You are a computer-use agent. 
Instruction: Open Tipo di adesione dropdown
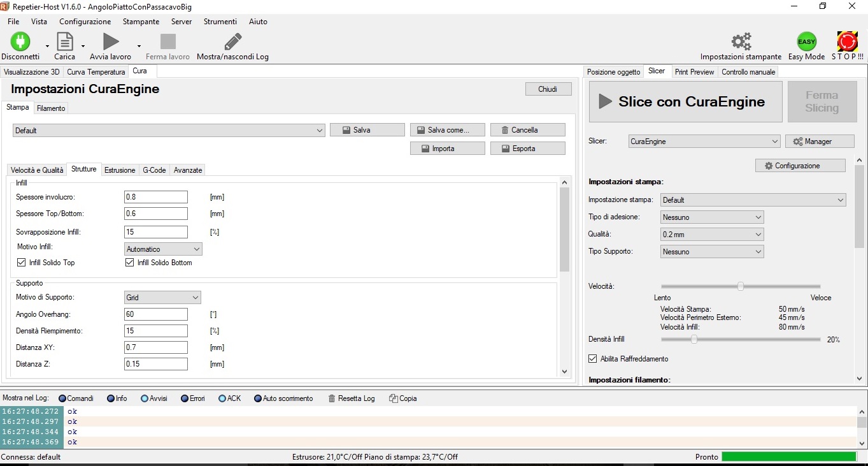tap(712, 217)
